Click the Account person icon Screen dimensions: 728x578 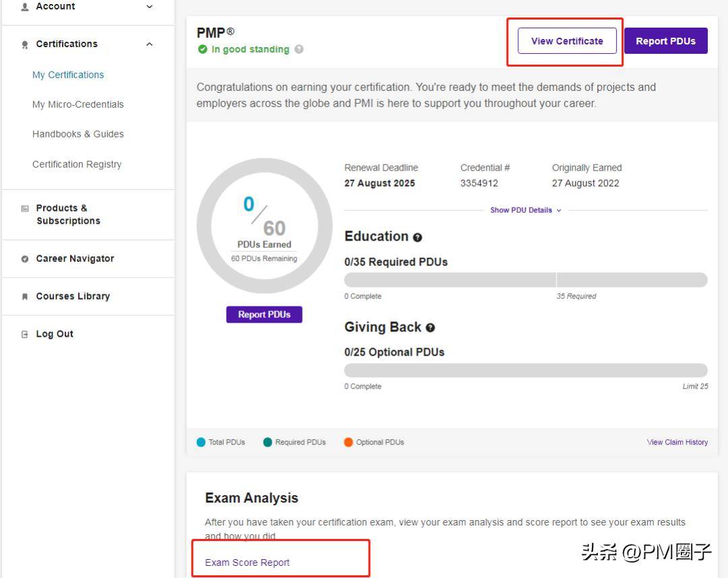coord(25,7)
